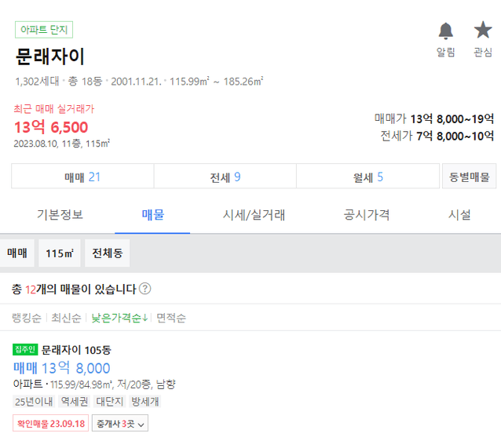Click the 집주인 green badge
Screen dimensions: 501x448
25,349
